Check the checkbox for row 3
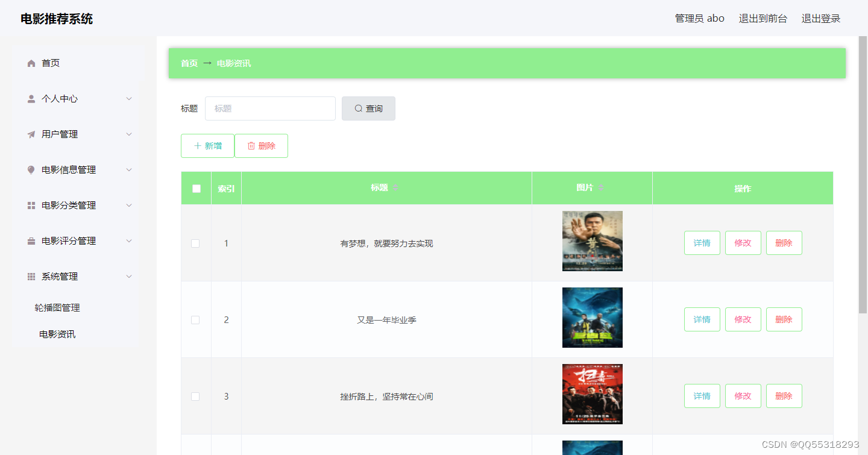Screen dimensions: 868x455 click(x=195, y=397)
